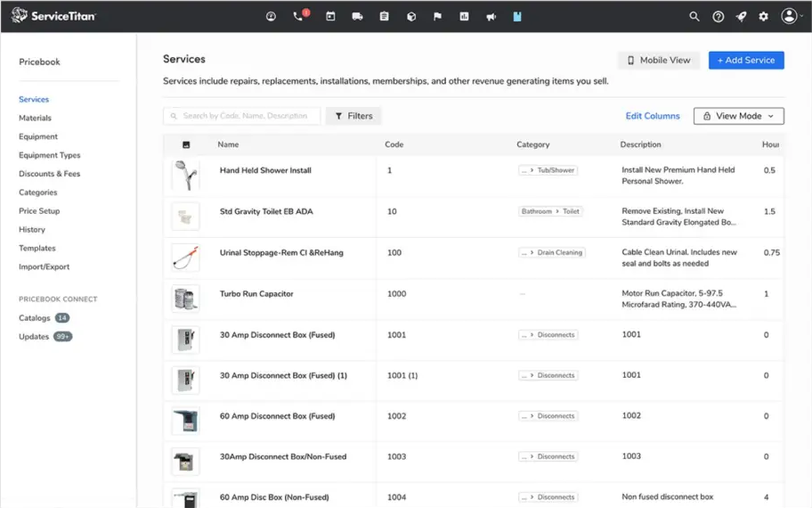This screenshot has width=812, height=508.
Task: Click the Std Gravity Toilet thumbnail image
Action: tap(185, 217)
